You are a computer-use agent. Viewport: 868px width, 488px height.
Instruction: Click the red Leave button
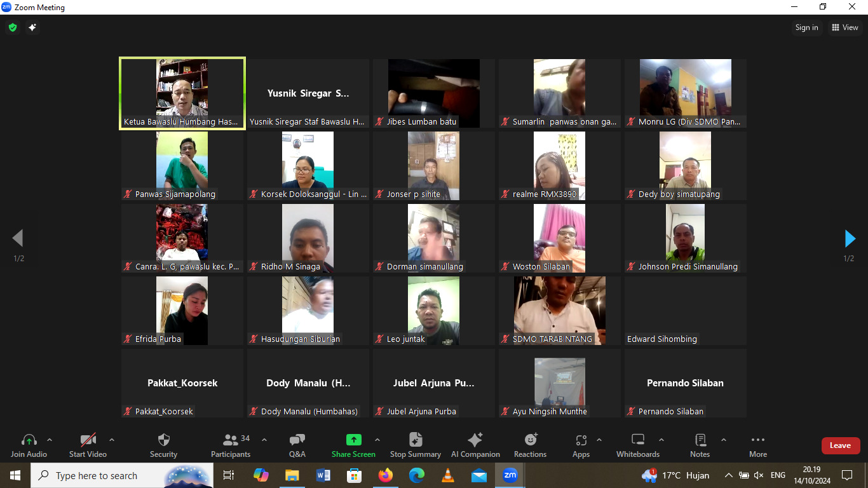[x=840, y=445]
